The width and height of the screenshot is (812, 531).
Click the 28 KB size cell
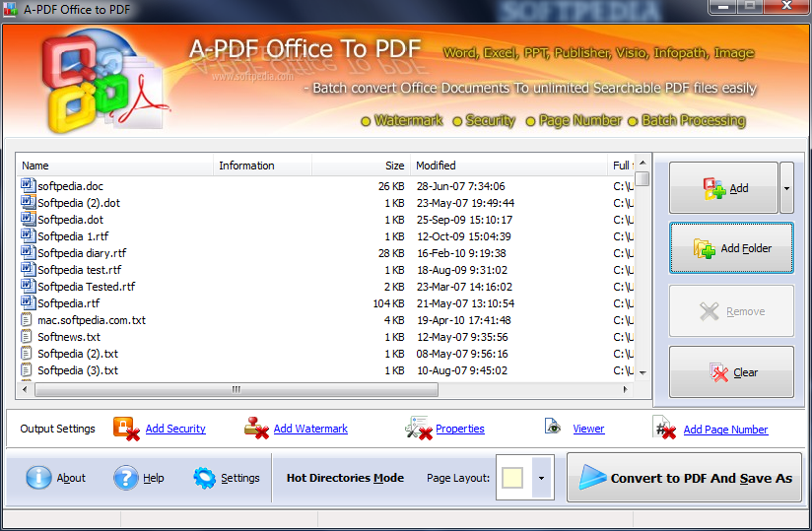391,253
